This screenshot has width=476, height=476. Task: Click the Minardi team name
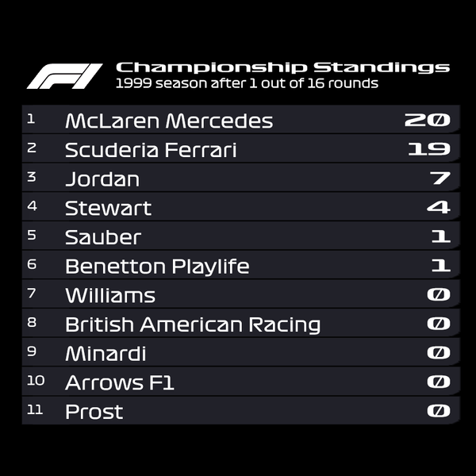106,354
